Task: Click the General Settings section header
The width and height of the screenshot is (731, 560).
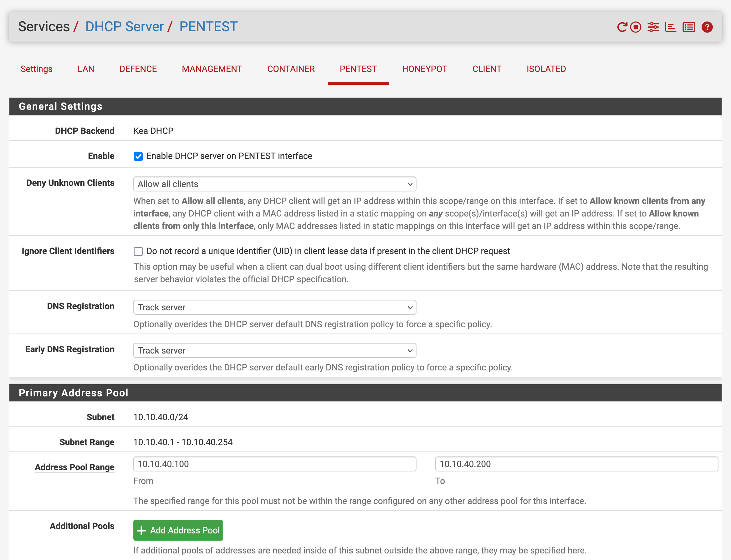Action: [x=365, y=106]
